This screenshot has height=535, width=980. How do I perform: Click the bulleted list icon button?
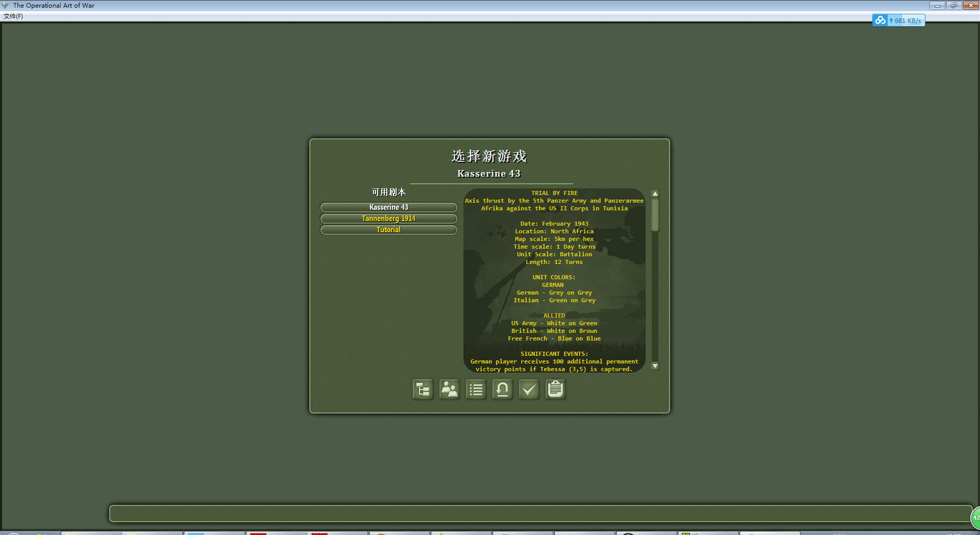[x=476, y=390]
